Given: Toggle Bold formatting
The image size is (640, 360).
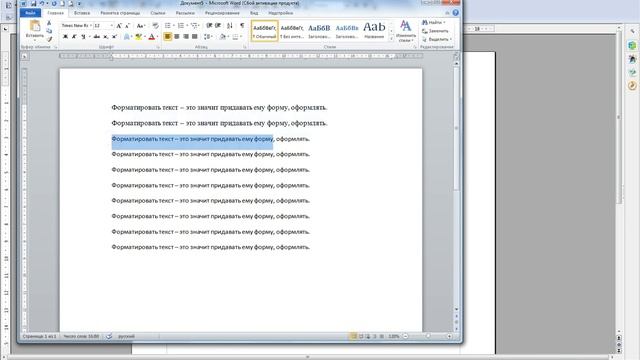Looking at the screenshot, I should pyautogui.click(x=65, y=37).
